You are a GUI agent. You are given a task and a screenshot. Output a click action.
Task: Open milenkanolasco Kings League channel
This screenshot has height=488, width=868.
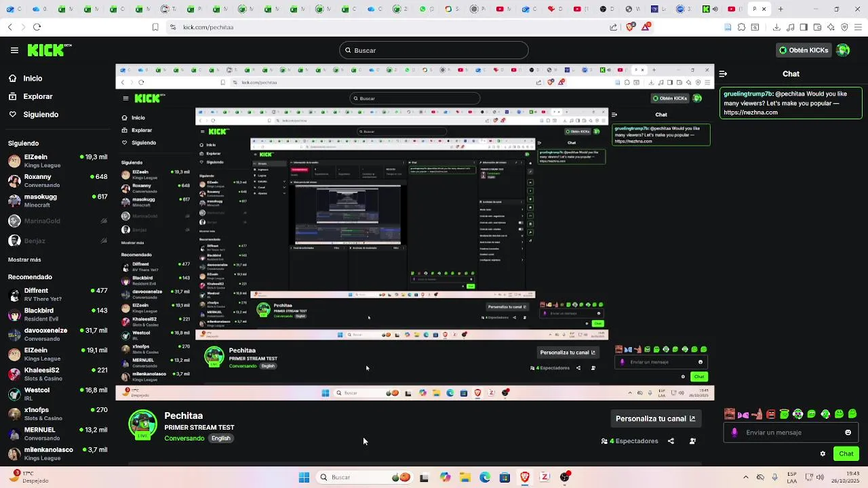[x=58, y=453]
